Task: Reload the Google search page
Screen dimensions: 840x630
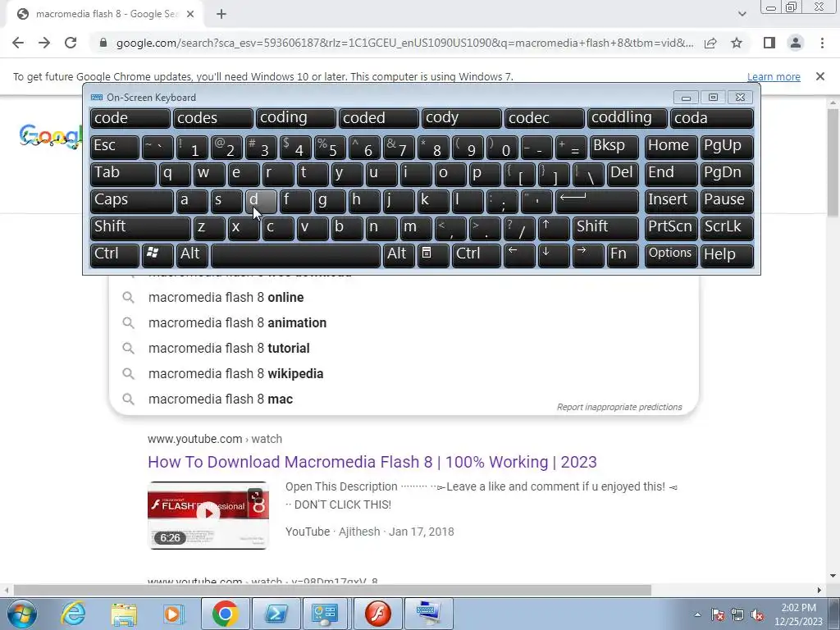Action: (71, 43)
